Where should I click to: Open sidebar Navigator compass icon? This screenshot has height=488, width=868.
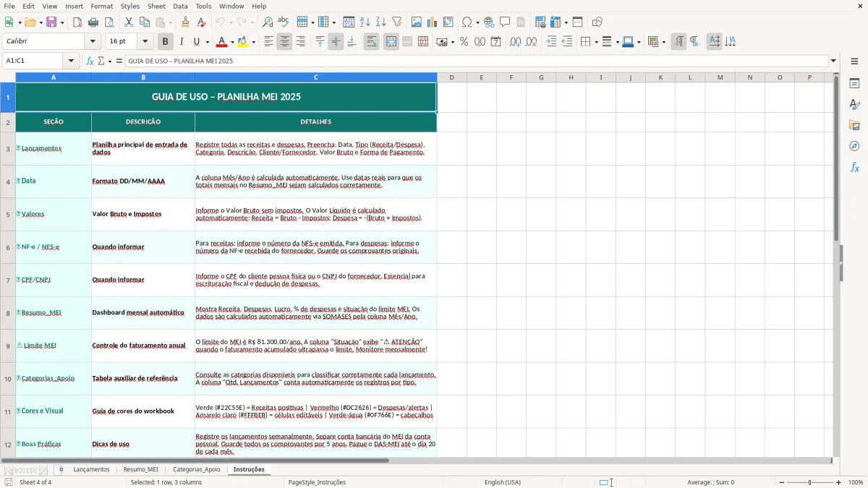[x=854, y=146]
